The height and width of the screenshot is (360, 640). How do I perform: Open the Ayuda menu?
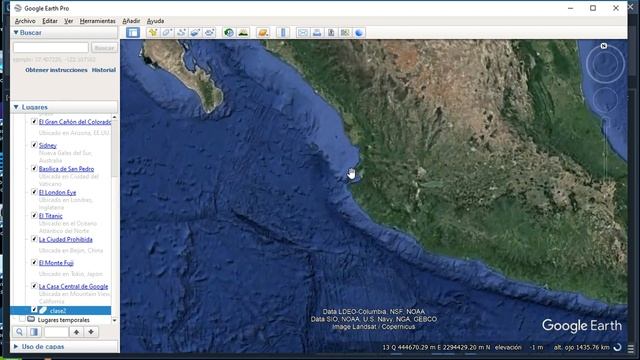[x=156, y=21]
